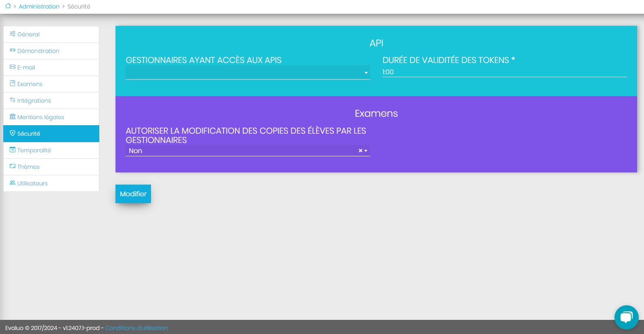Open the Démonstration settings menu

click(x=38, y=51)
